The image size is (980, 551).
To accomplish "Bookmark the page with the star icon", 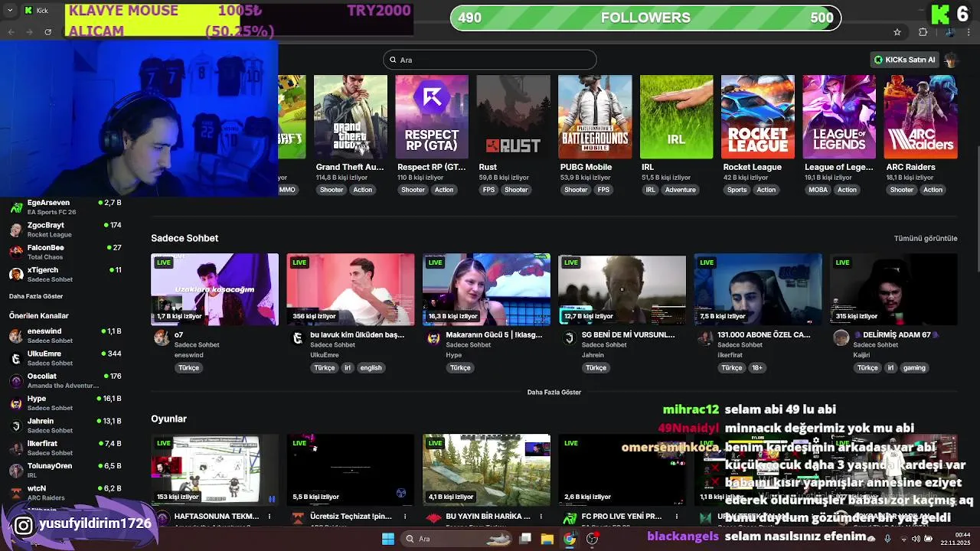I will (x=897, y=32).
